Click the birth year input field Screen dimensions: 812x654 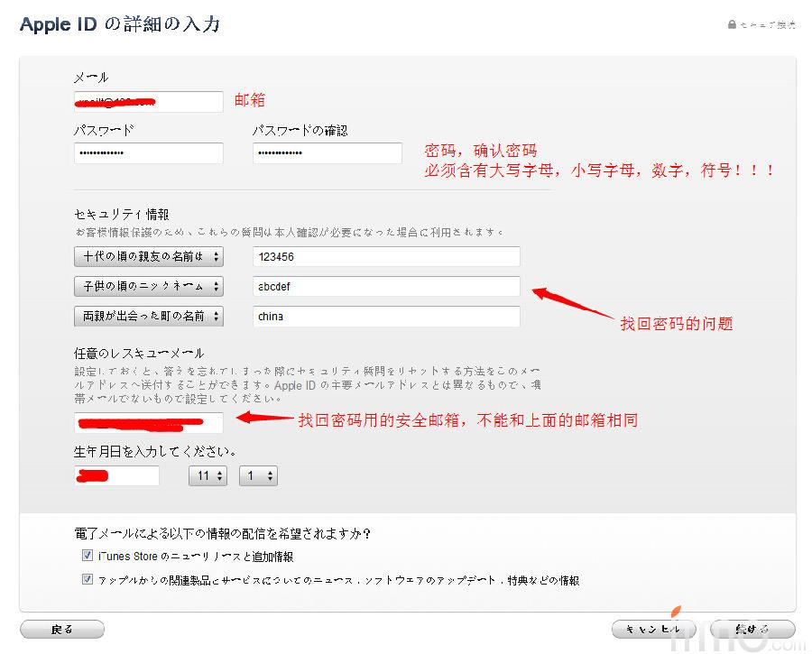(x=117, y=475)
